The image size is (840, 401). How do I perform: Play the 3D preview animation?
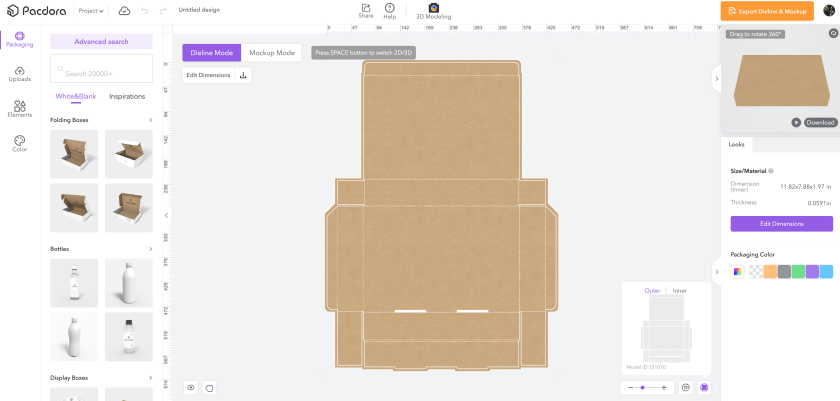(796, 122)
